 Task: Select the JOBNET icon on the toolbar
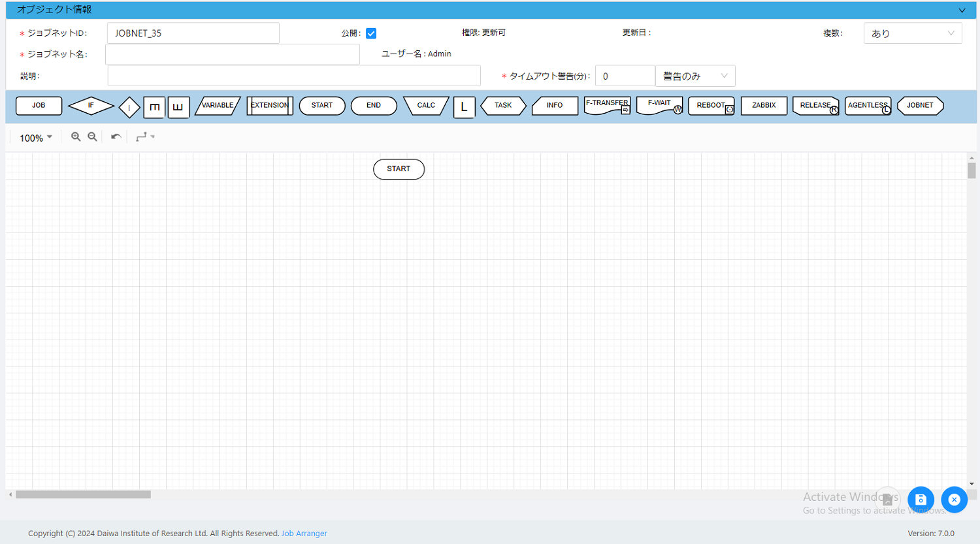(x=920, y=105)
